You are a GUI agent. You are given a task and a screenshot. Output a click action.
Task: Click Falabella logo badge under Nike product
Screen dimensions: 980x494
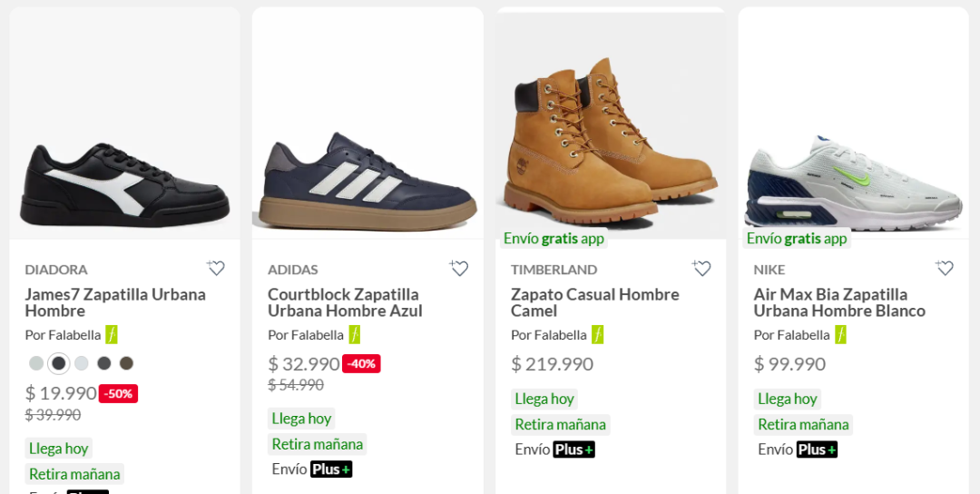pyautogui.click(x=840, y=334)
